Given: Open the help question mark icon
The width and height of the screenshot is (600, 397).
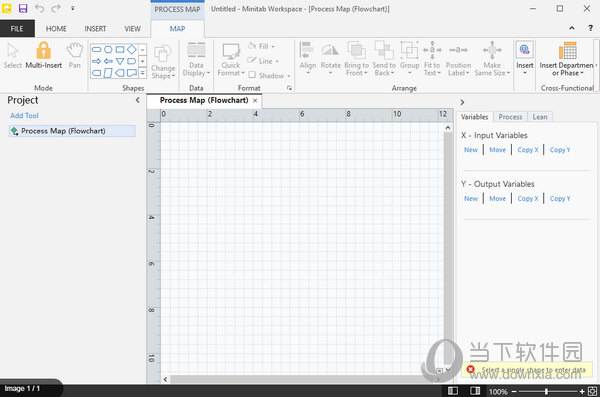Looking at the screenshot, I should [590, 28].
